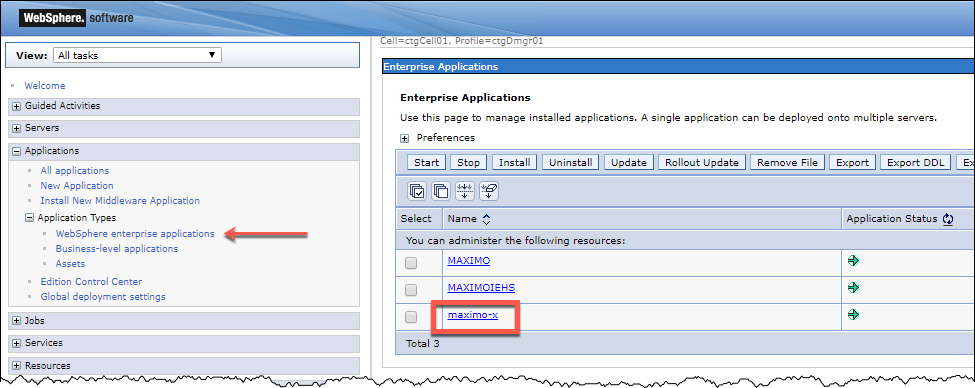Open All applications in navigation
Viewport: 975px width, 388px height.
pos(75,170)
